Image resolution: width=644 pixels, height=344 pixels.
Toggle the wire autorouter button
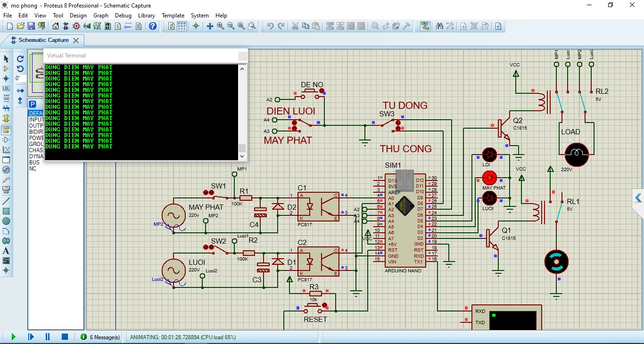tap(425, 26)
